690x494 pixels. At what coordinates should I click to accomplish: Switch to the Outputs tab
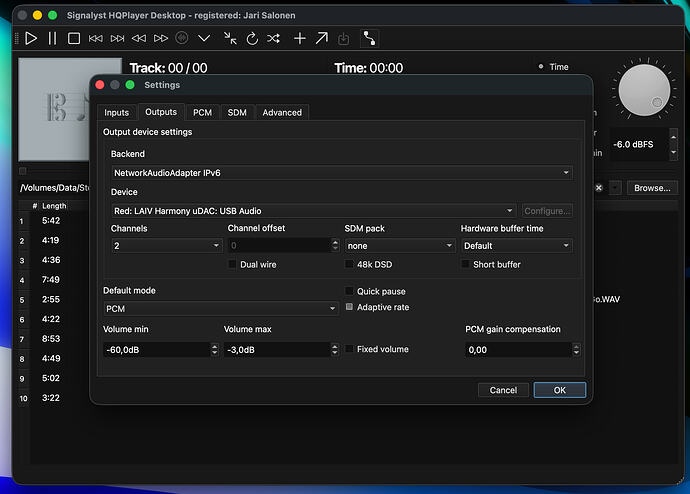pos(161,112)
